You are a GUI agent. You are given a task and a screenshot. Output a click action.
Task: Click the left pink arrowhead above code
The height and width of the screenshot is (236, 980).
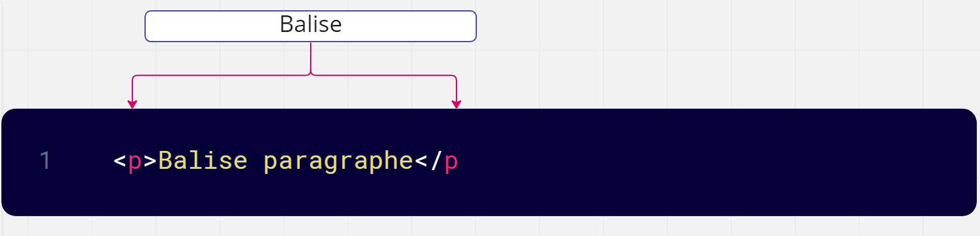click(x=132, y=104)
